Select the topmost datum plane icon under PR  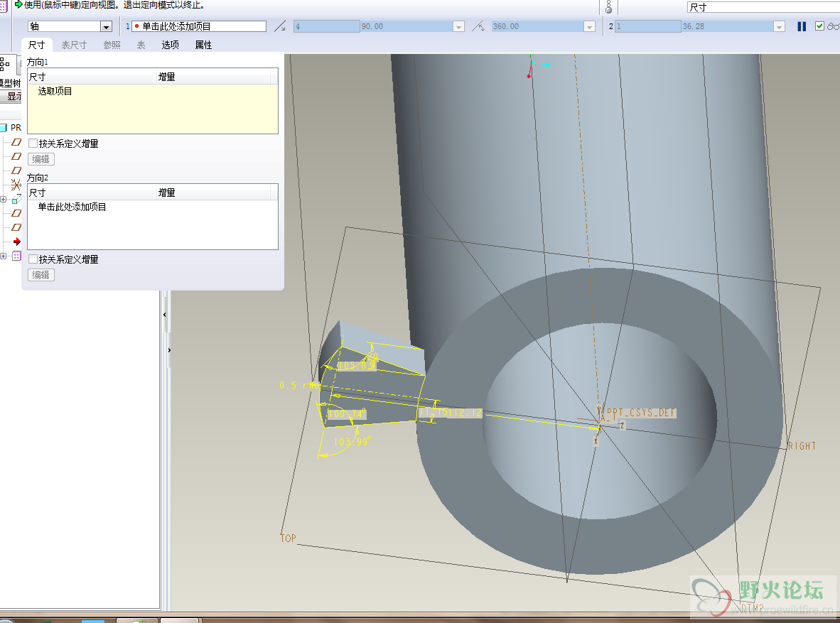point(16,143)
